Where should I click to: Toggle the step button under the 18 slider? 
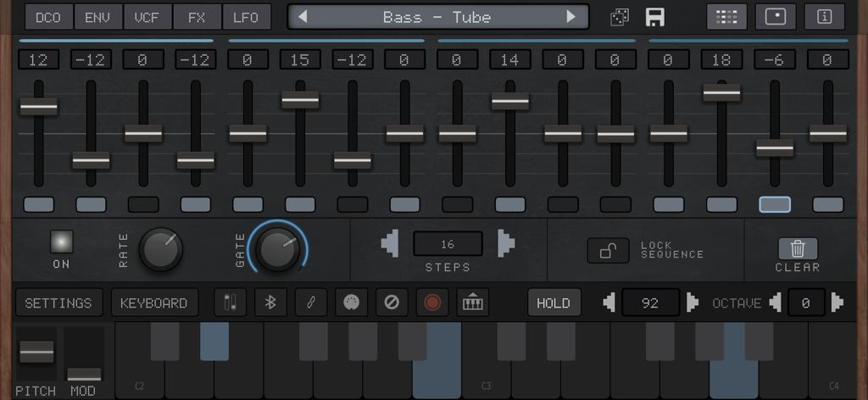point(722,205)
